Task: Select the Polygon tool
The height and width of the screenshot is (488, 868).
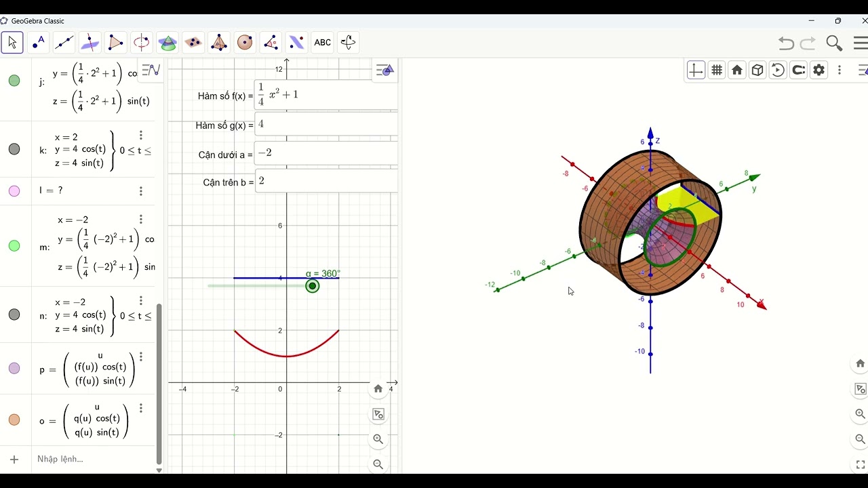Action: (115, 43)
